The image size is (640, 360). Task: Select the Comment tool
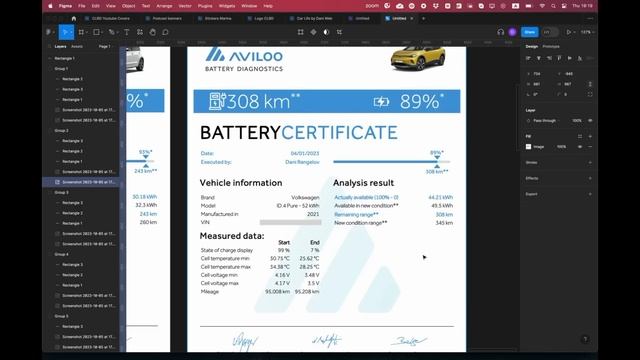[165, 32]
